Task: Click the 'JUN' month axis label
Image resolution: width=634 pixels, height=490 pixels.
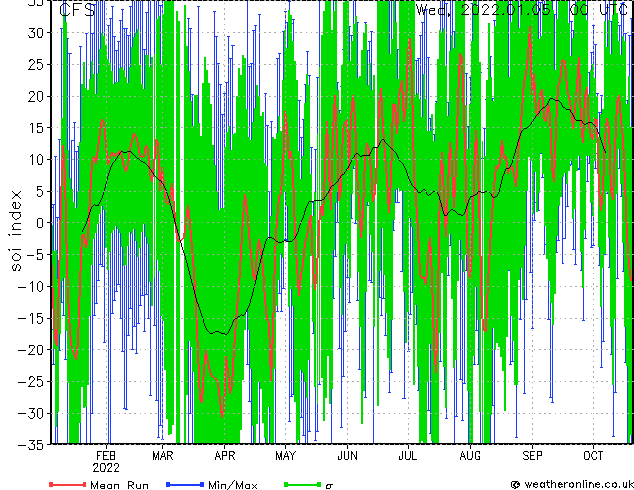Action: [347, 456]
